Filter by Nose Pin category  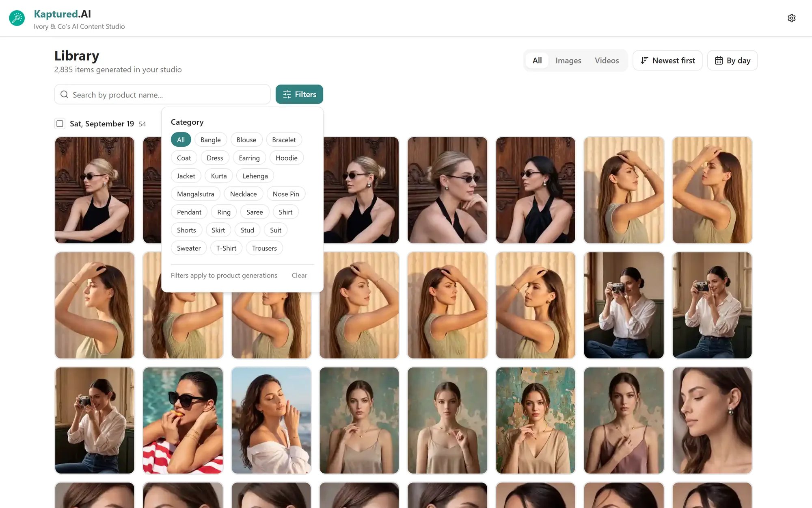click(286, 194)
